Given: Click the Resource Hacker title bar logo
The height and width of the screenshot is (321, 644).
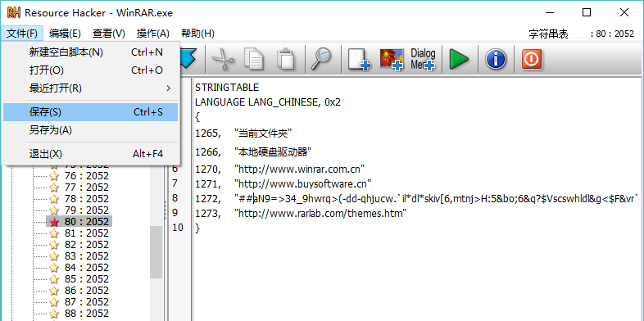Looking at the screenshot, I should tap(14, 13).
